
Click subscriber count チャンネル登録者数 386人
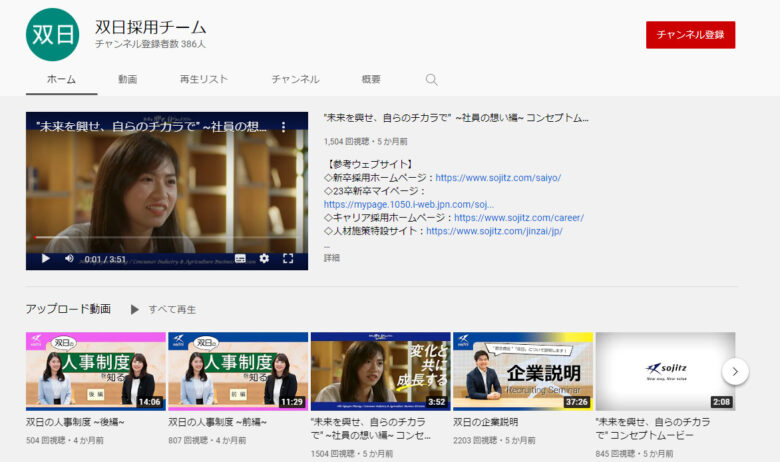tap(150, 44)
